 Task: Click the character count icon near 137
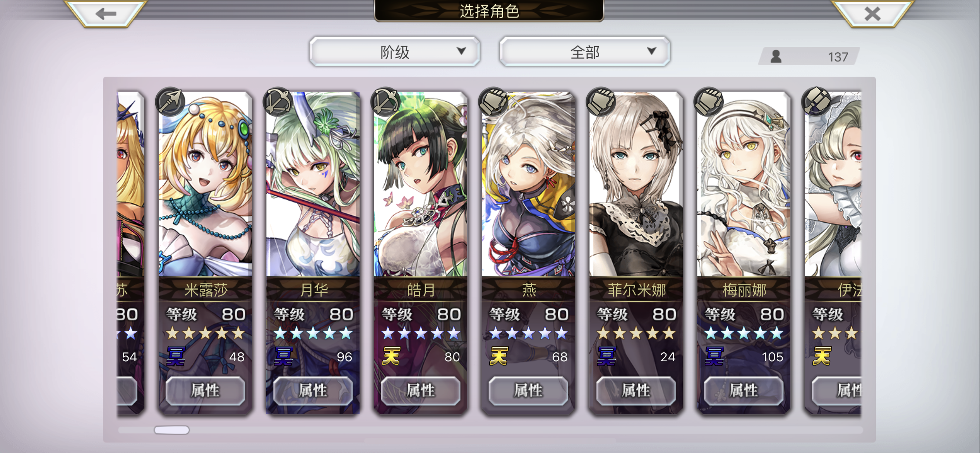click(x=776, y=57)
